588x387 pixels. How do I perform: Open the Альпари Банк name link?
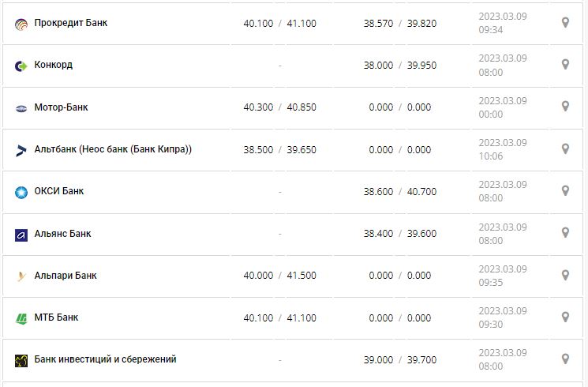(66, 276)
